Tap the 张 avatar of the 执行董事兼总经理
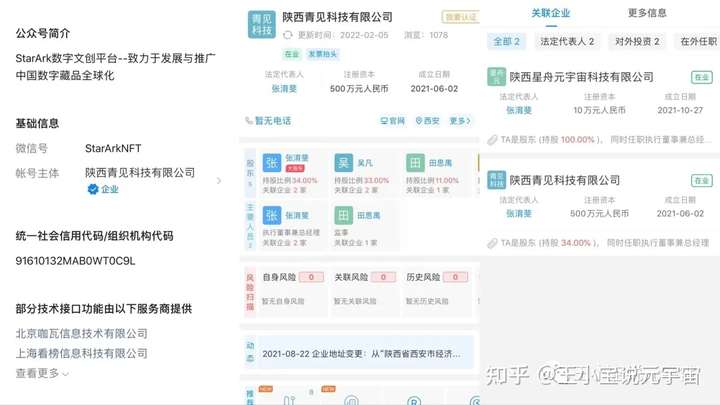 point(271,215)
